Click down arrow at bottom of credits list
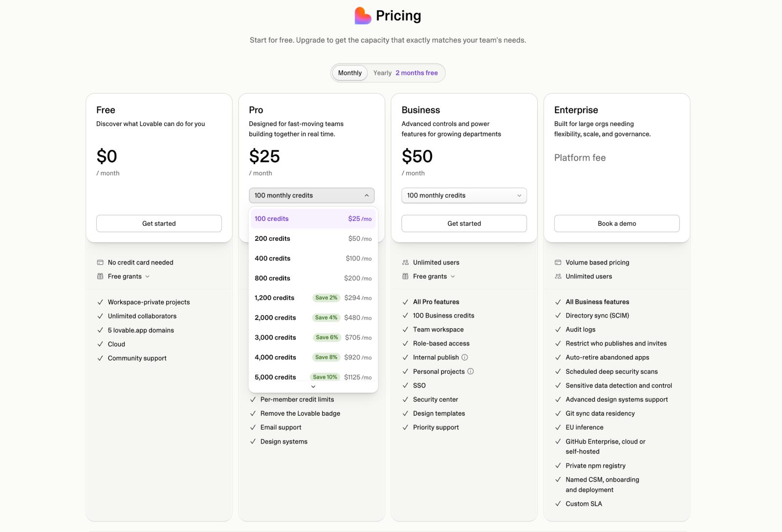The width and height of the screenshot is (782, 532). coord(313,386)
